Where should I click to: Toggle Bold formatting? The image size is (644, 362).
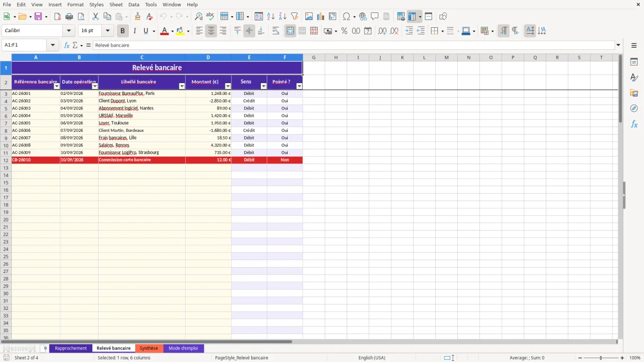click(x=123, y=31)
